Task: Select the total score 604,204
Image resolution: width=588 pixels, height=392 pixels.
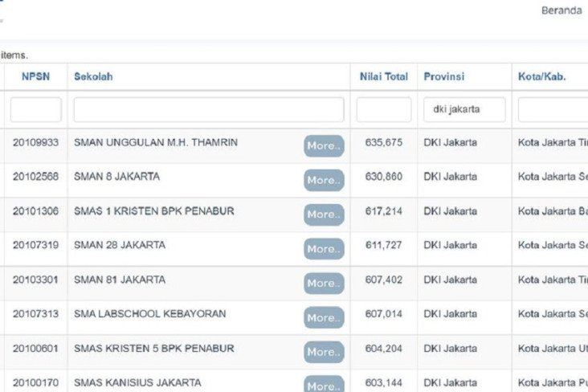Action: click(384, 349)
